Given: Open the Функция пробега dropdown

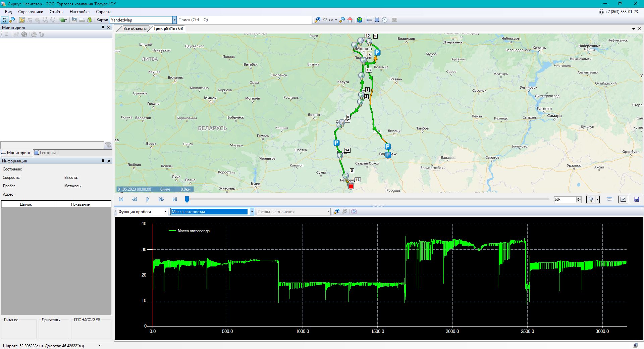Looking at the screenshot, I should (165, 212).
